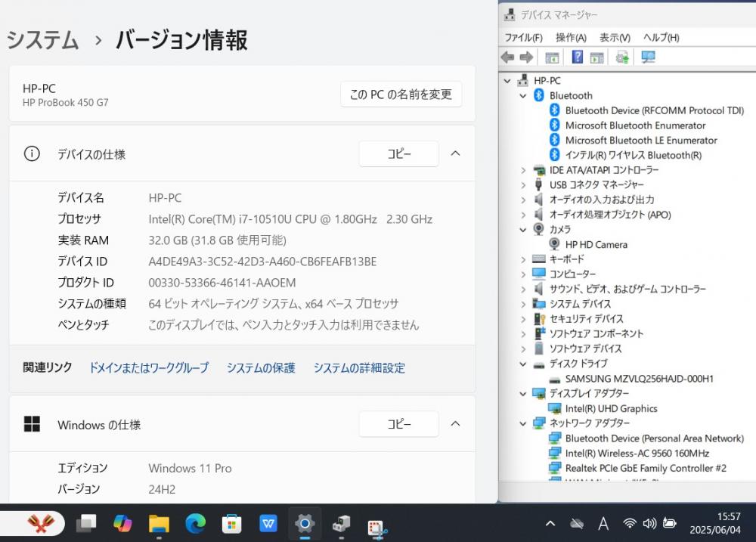Expand セキュリティ デバイス tree node
756x542 pixels.
click(x=523, y=319)
